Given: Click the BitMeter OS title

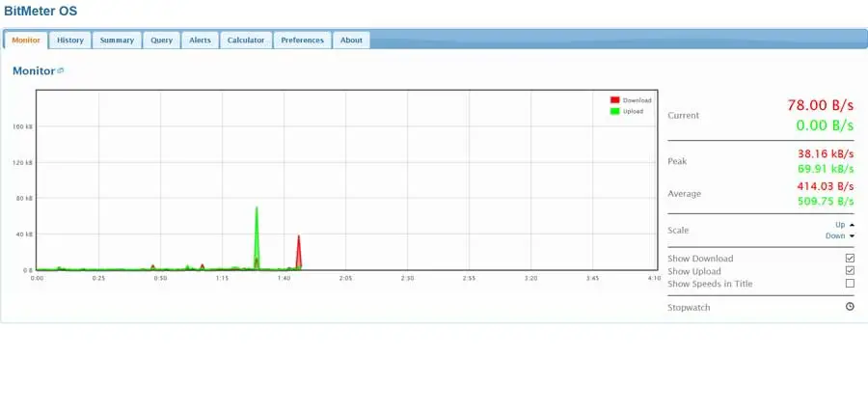Looking at the screenshot, I should [41, 11].
